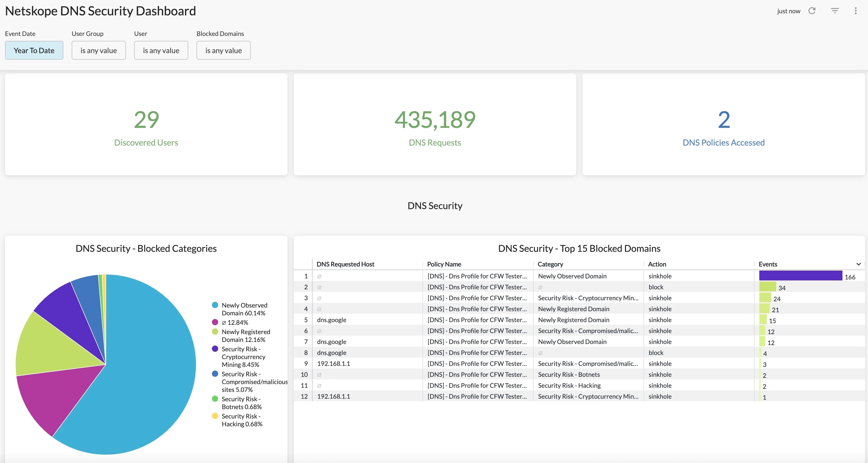This screenshot has height=463, width=868.
Task: Toggle Cryptocurrency Mining legend dot
Action: 215,349
